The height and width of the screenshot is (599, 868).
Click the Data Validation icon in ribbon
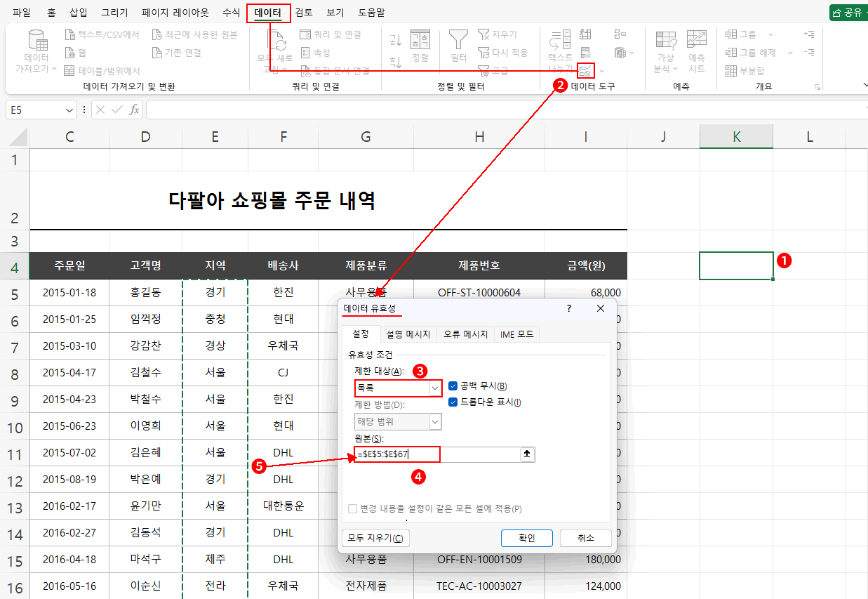(x=586, y=70)
